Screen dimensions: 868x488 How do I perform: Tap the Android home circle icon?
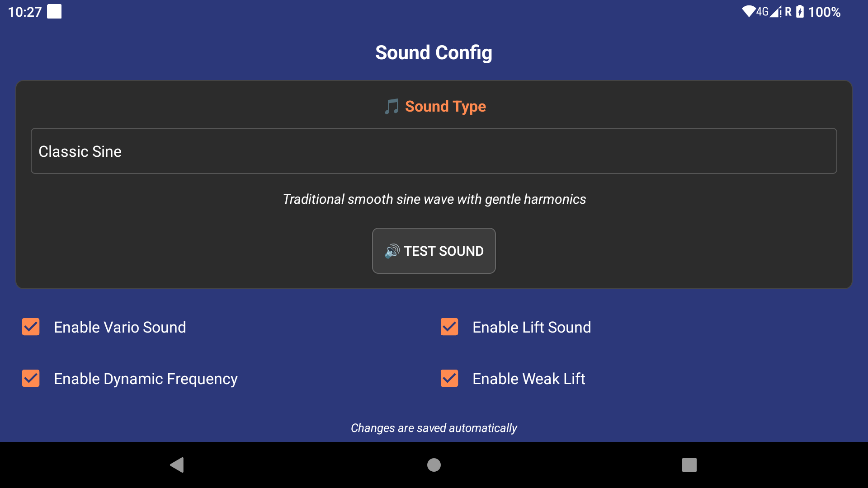[x=434, y=465]
